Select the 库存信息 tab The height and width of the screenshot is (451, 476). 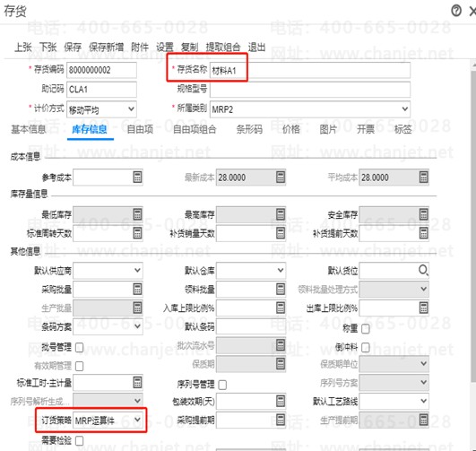[90, 129]
